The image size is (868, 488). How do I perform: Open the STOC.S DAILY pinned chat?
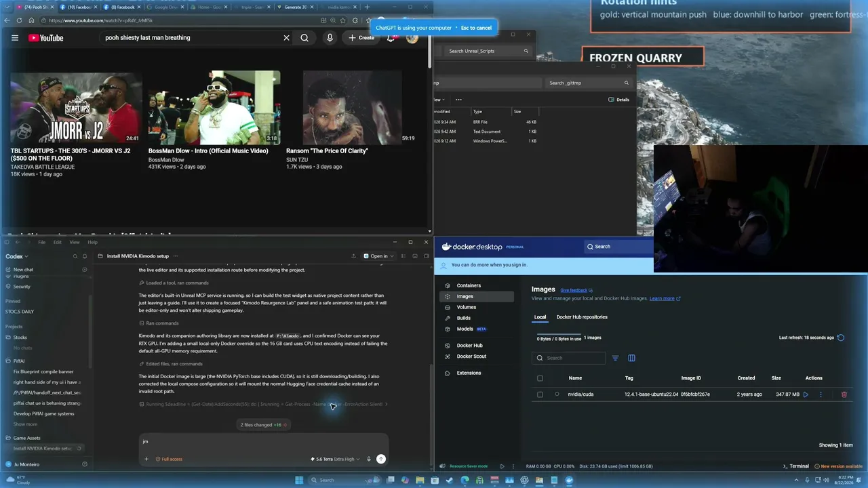click(x=20, y=312)
